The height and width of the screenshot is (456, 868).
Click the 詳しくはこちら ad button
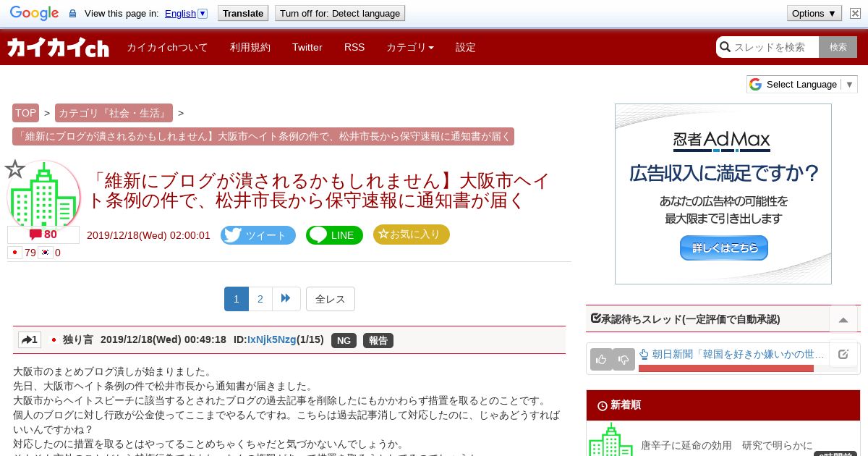723,248
